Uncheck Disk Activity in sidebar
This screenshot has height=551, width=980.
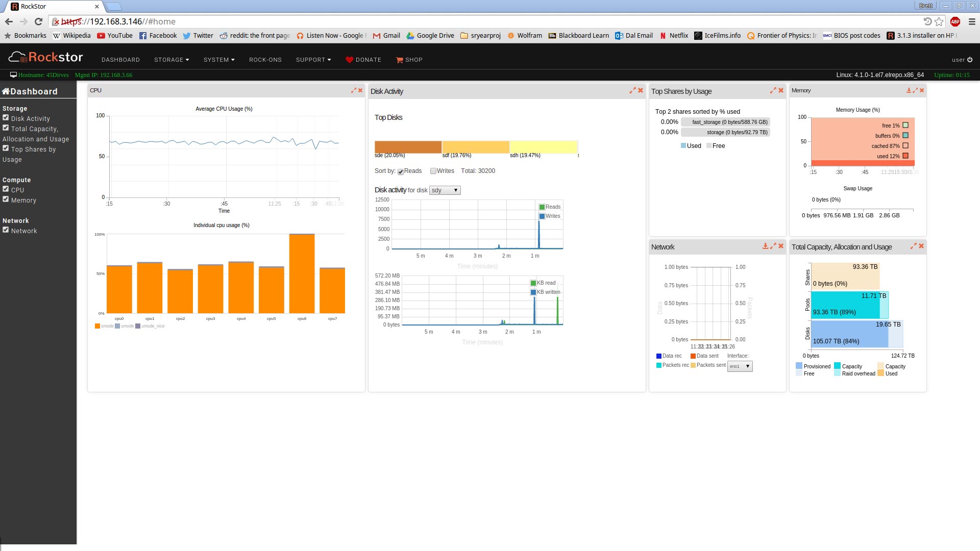pos(6,118)
